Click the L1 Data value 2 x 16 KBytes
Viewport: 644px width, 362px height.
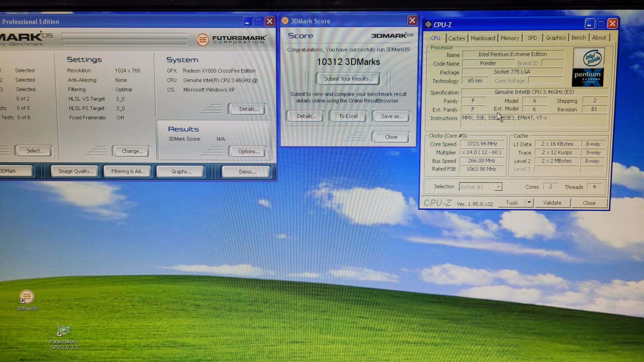point(557,144)
